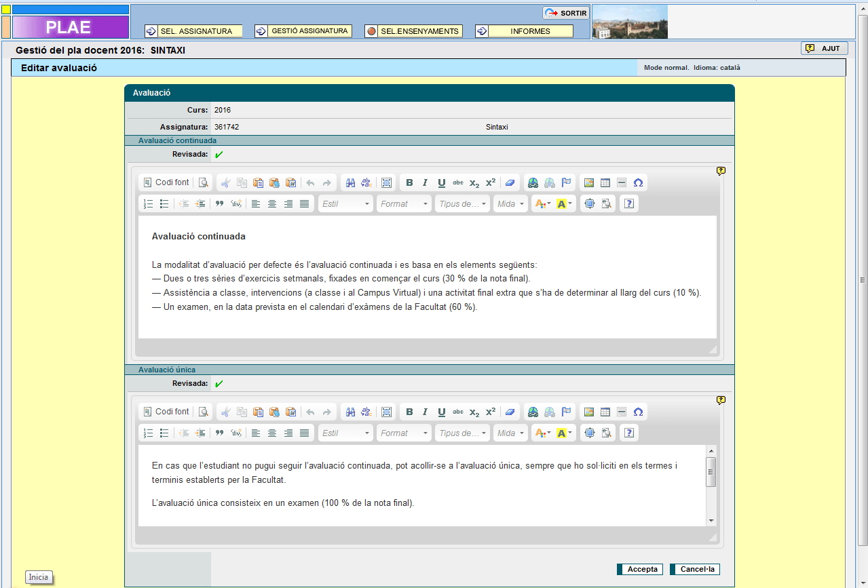868x588 pixels.
Task: Click the Accepta button
Action: (640, 570)
